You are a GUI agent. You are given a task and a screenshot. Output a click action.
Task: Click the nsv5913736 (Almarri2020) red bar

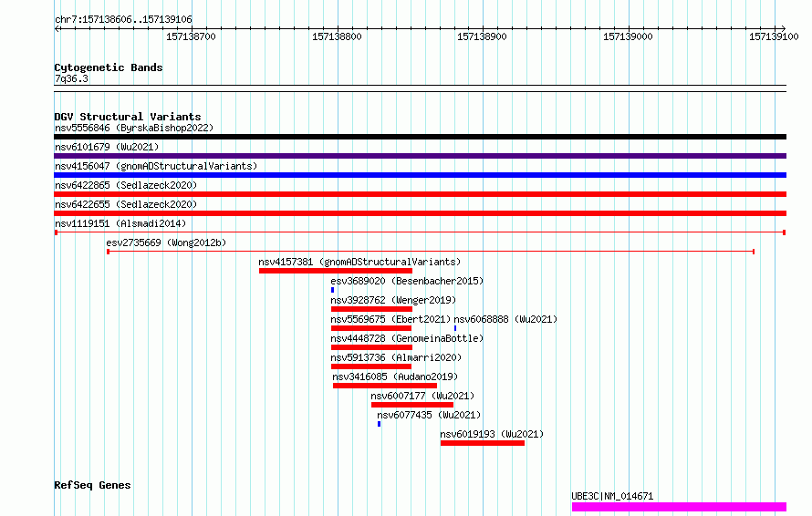point(371,366)
